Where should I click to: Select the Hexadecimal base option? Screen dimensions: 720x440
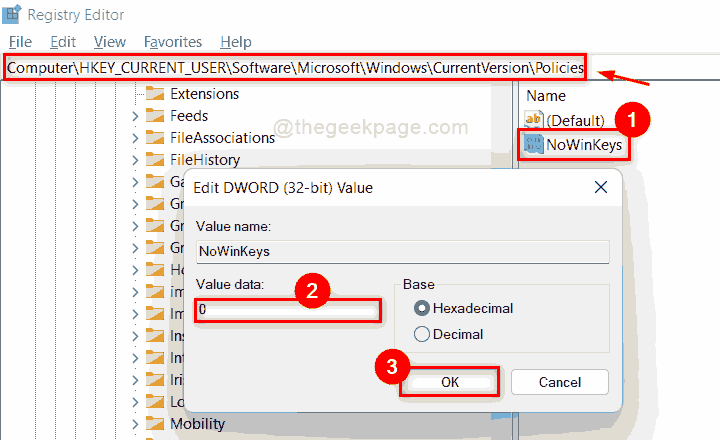point(463,308)
